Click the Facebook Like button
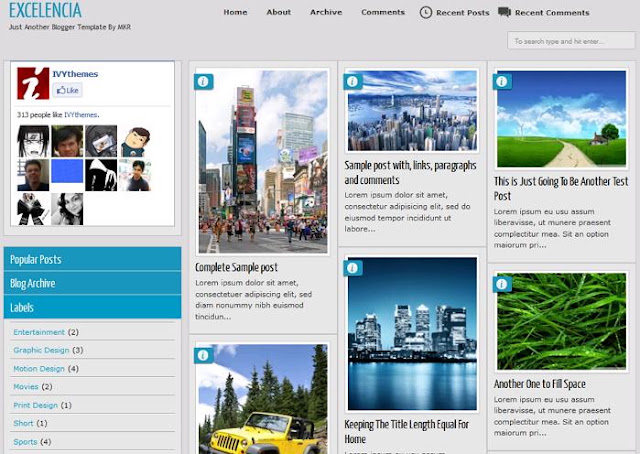The width and height of the screenshot is (640, 454). point(67,91)
